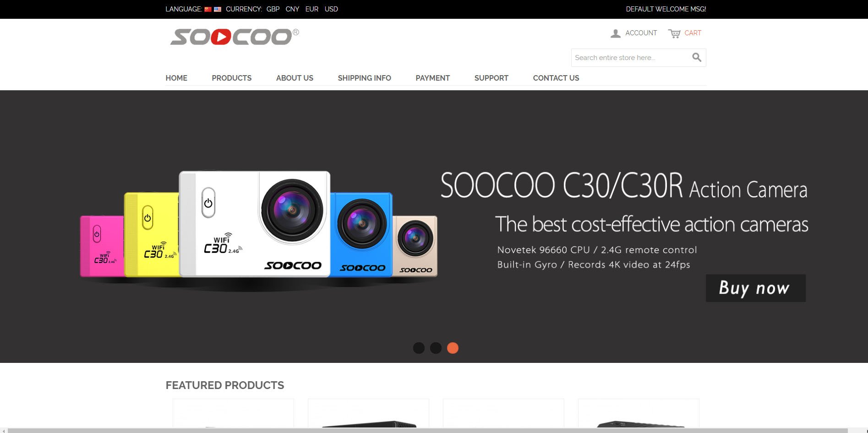
Task: Click the shopping cart icon
Action: point(674,33)
